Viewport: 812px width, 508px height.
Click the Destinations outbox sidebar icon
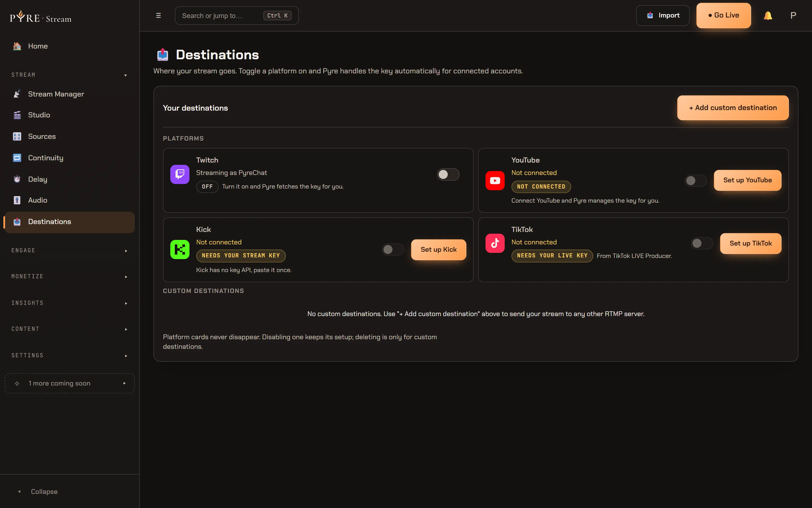(x=17, y=222)
